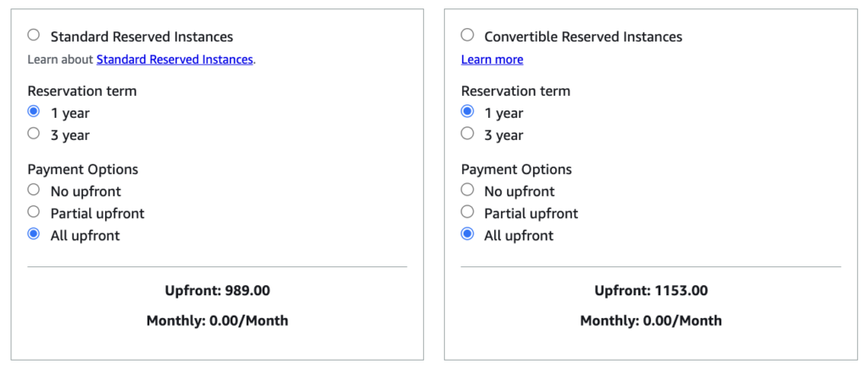Viewport: 868px width, 375px height.
Task: Select No upfront payment for Convertible instances
Action: 467,190
